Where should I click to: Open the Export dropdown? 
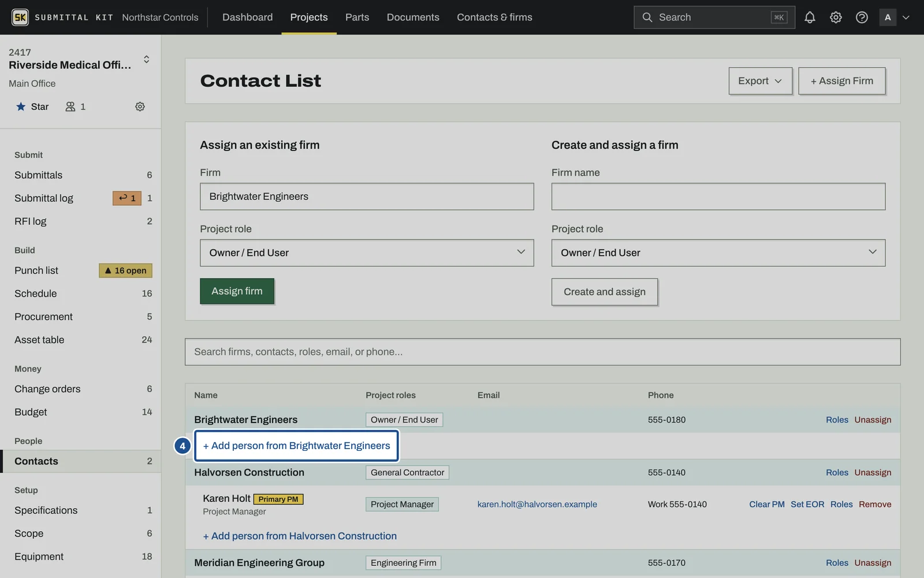click(x=760, y=81)
